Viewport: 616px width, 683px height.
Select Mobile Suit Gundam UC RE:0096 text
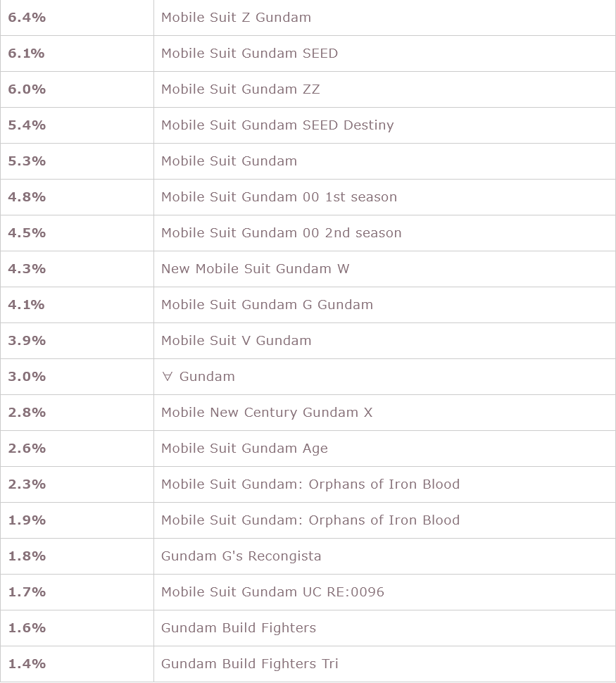[272, 592]
